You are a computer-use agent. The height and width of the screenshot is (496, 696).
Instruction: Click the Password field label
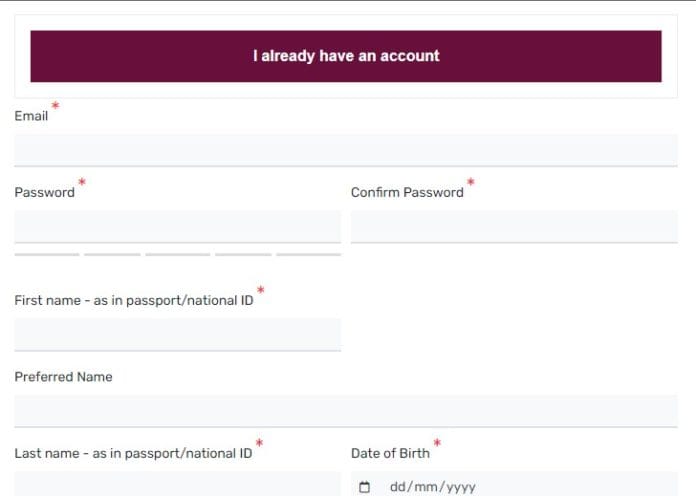point(44,192)
